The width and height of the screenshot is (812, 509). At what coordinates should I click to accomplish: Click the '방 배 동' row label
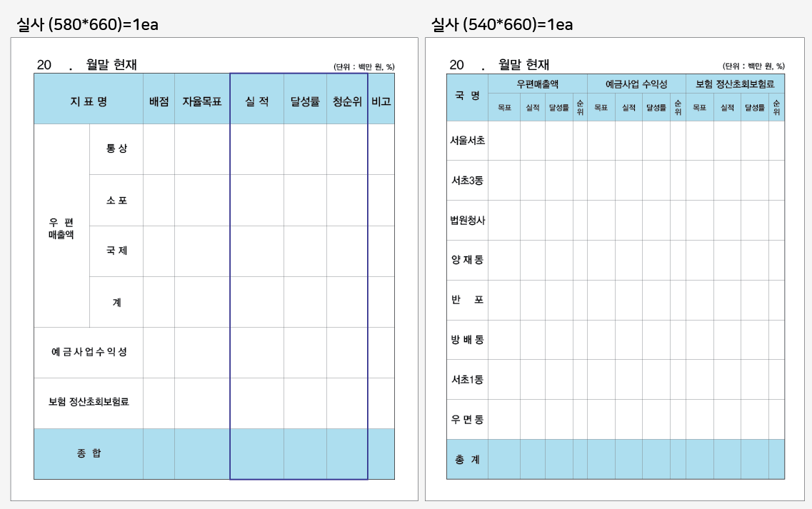click(468, 340)
